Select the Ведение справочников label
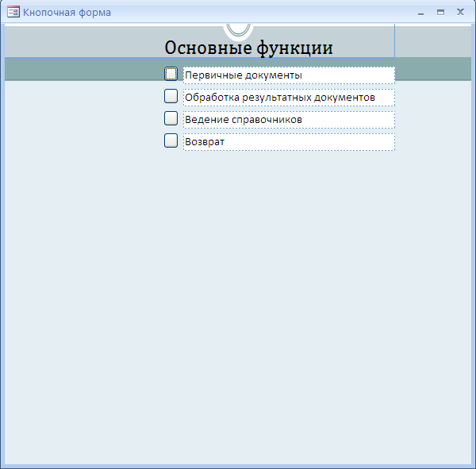The image size is (476, 469). [x=289, y=120]
